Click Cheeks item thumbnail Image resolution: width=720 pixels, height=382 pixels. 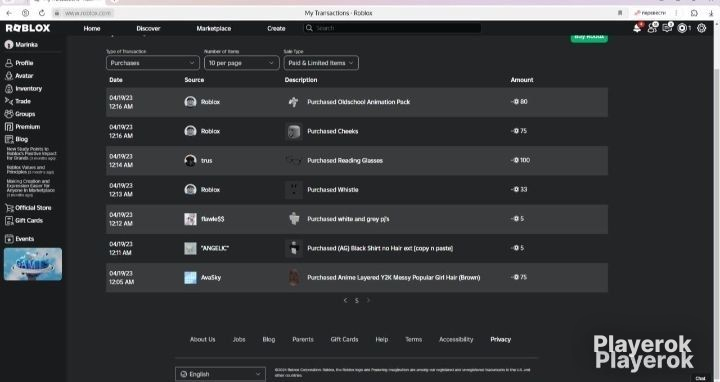tap(294, 131)
